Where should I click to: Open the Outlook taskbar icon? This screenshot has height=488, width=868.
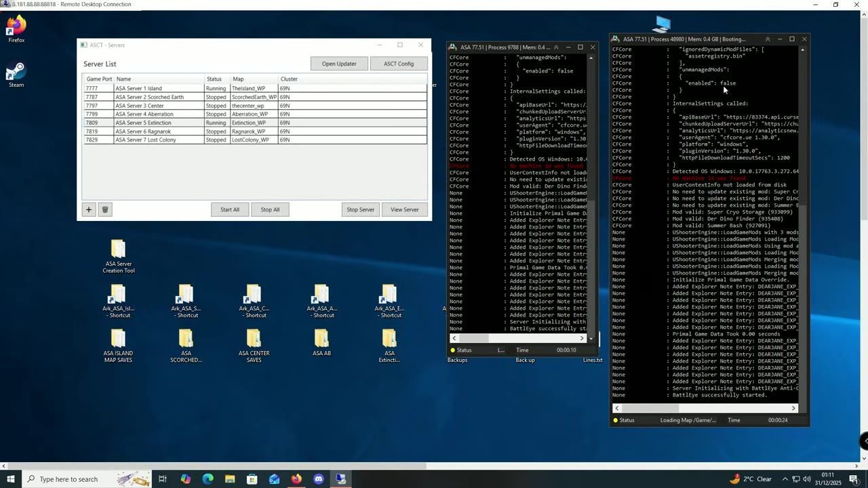pyautogui.click(x=274, y=479)
